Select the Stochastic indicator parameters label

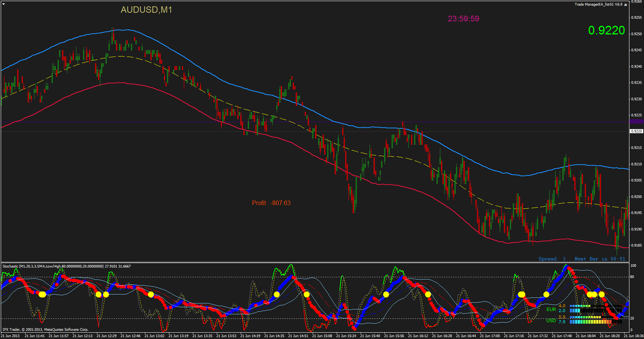[x=67, y=266]
